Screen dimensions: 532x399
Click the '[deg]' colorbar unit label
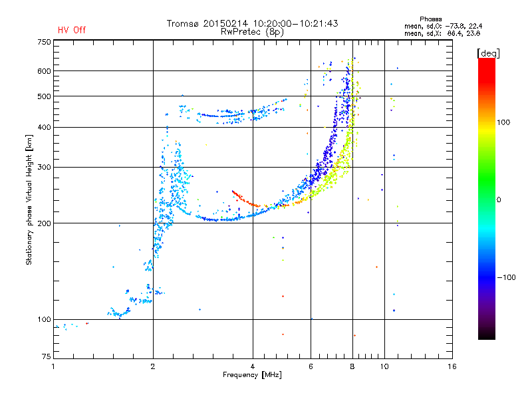(488, 53)
